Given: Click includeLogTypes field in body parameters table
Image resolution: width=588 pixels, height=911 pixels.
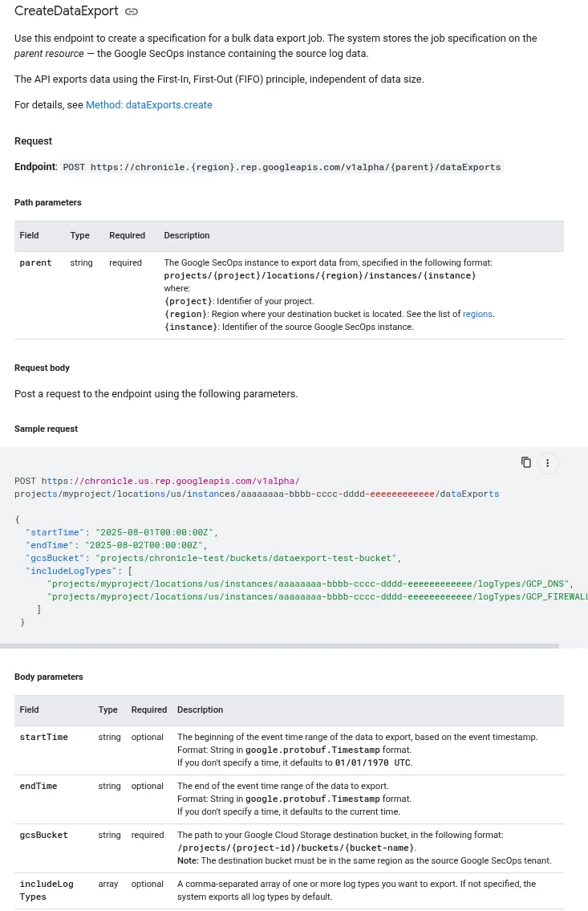Looking at the screenshot, I should pos(47,890).
